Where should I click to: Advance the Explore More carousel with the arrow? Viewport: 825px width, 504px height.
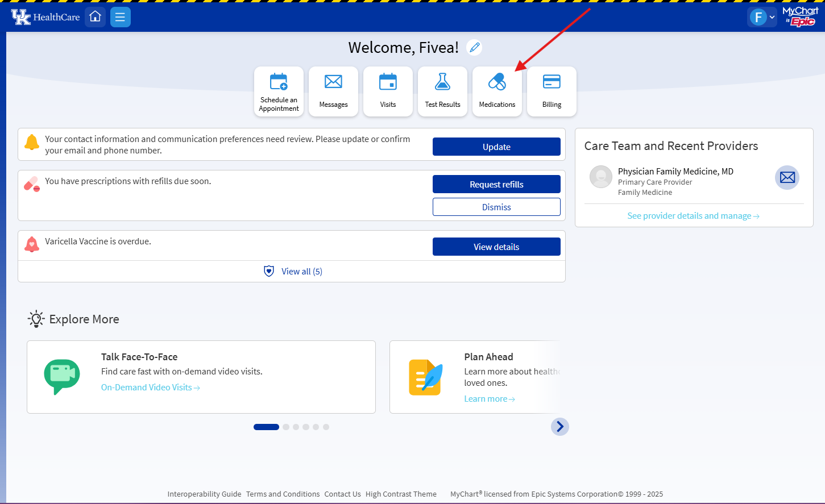pyautogui.click(x=560, y=426)
